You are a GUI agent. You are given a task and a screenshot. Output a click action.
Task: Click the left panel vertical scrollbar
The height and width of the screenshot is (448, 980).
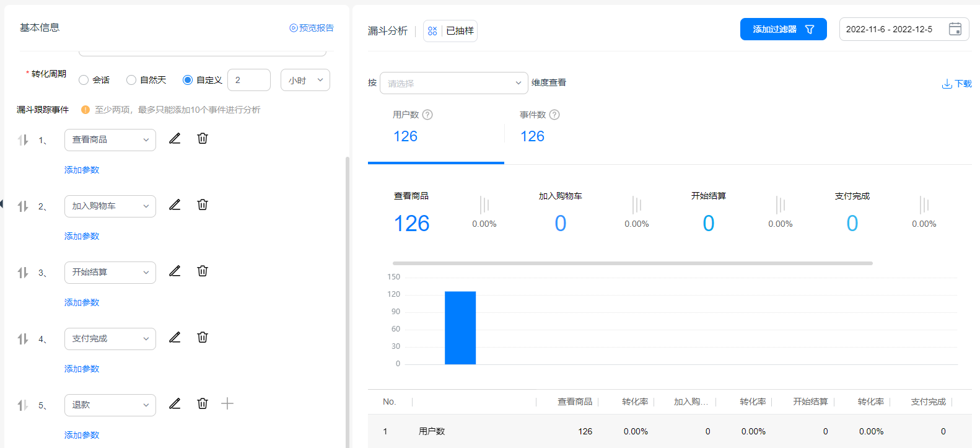(348, 301)
